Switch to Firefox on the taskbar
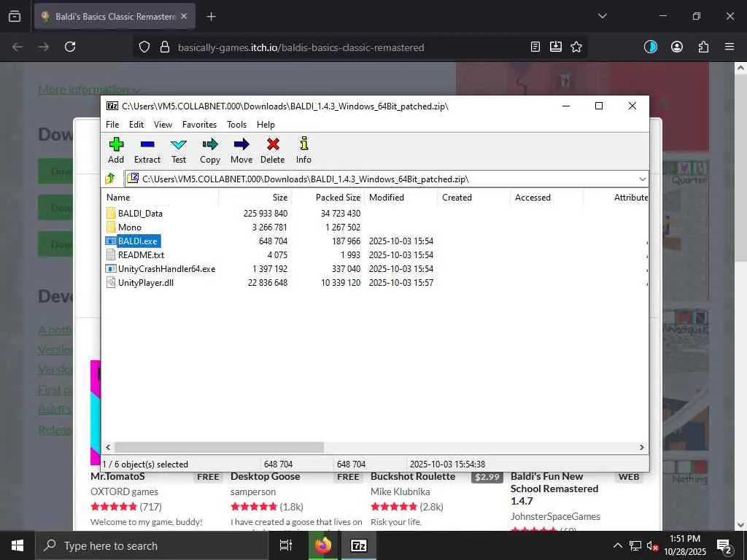The height and width of the screenshot is (560, 747). pos(323,545)
